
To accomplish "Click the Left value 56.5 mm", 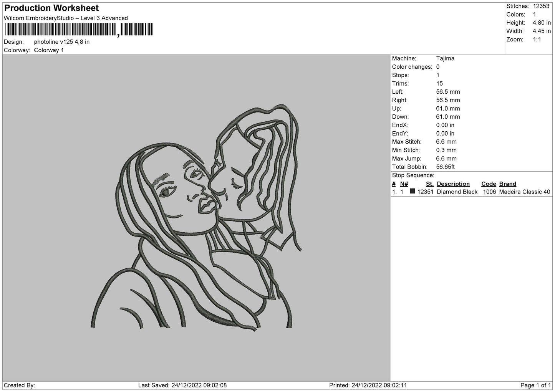I will (448, 92).
